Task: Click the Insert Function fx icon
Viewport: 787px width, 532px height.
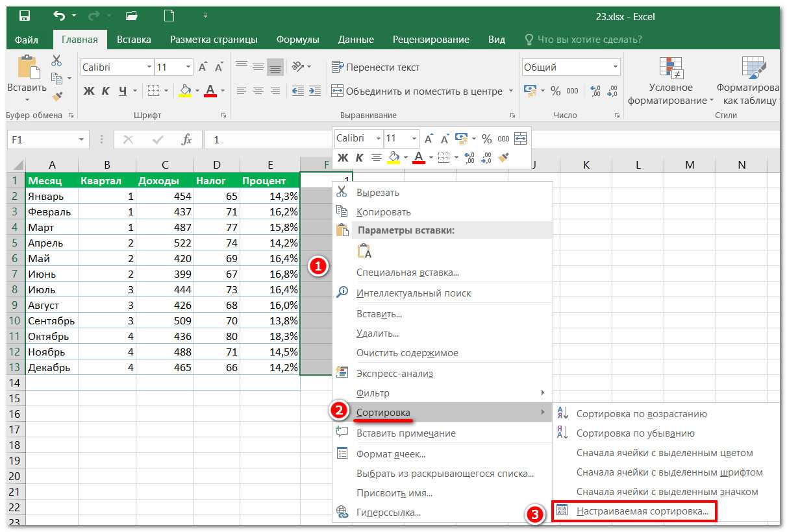Action: pos(186,139)
